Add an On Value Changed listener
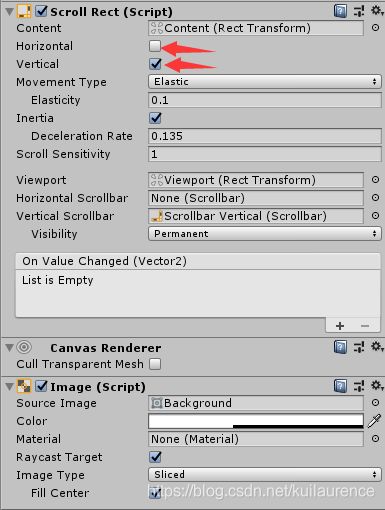This screenshot has height=510, width=385. [x=340, y=326]
